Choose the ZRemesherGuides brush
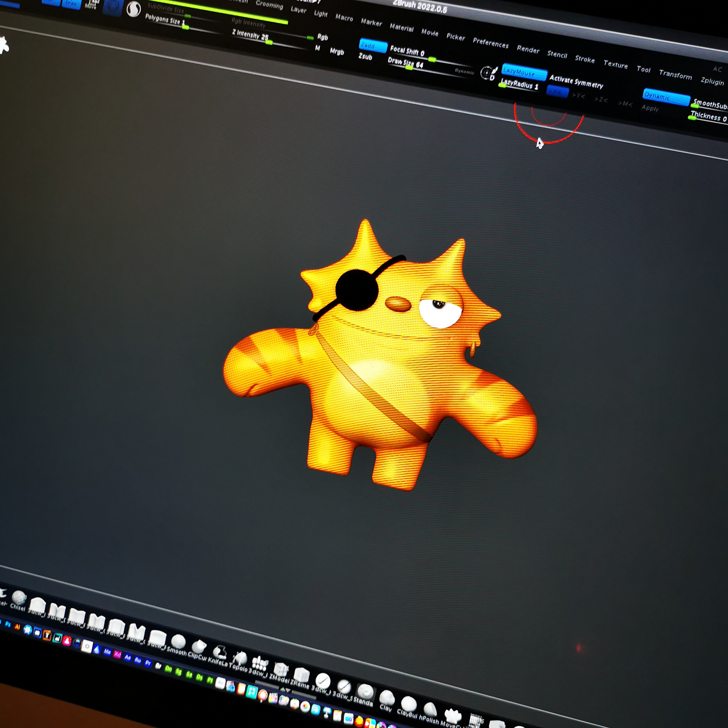Image resolution: width=728 pixels, height=728 pixels. 302,675
